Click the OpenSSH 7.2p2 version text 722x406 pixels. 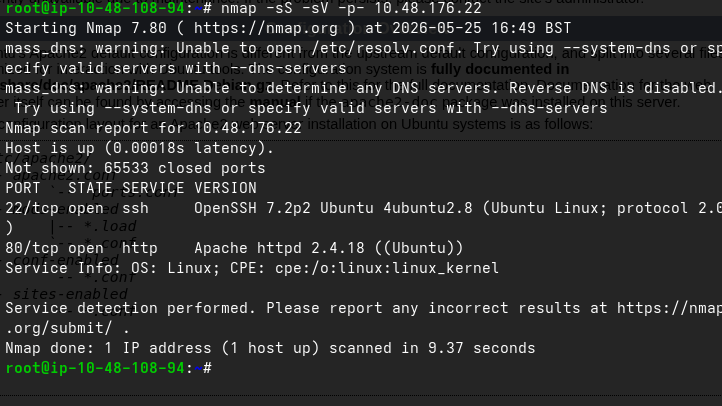[x=252, y=208]
